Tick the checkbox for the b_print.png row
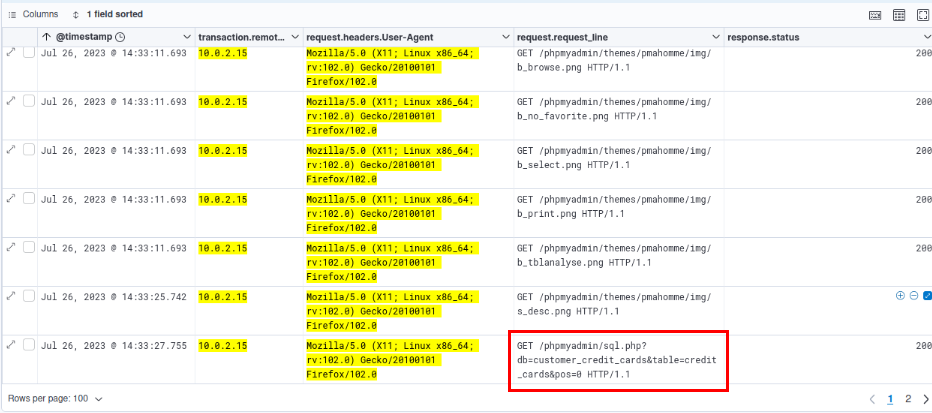 28,198
